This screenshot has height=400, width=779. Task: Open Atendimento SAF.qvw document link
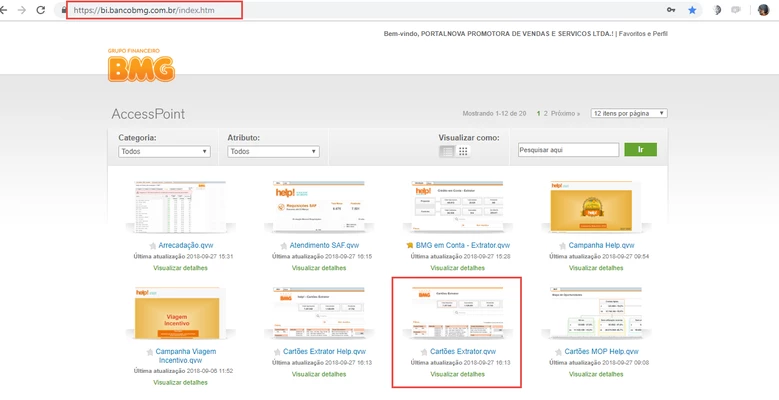tap(324, 245)
